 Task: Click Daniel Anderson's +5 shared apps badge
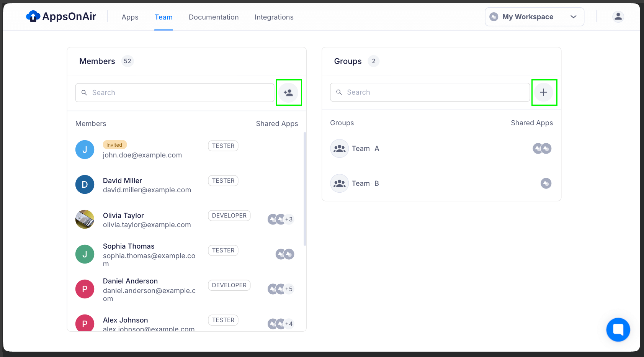tap(289, 289)
